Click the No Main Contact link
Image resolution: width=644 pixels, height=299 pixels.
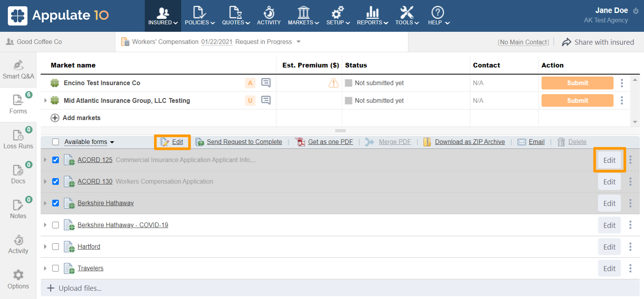click(x=524, y=42)
